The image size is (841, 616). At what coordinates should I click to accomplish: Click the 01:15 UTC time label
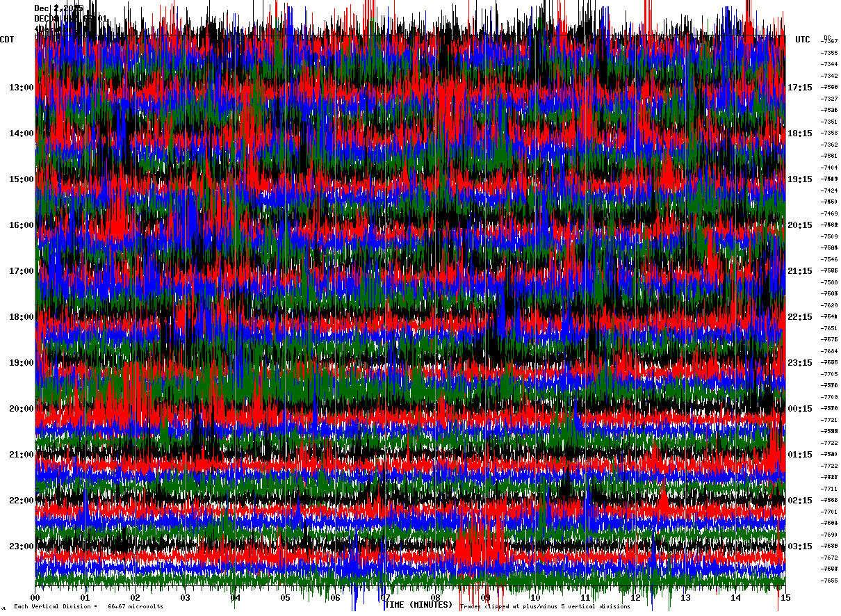click(x=800, y=455)
